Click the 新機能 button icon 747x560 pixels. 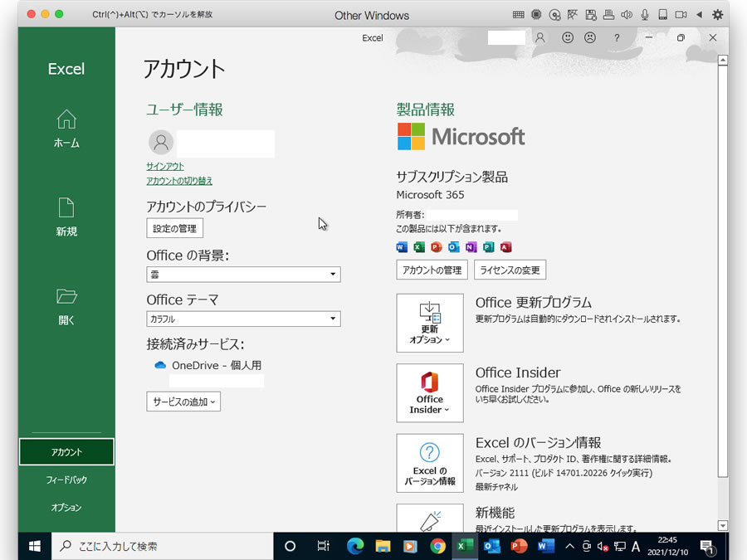[430, 519]
